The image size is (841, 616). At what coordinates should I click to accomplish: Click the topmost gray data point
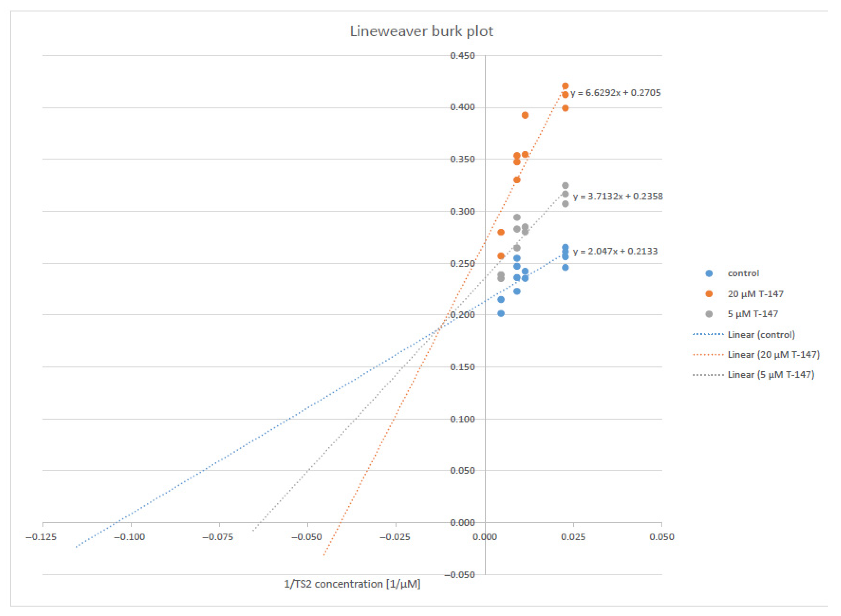565,186
